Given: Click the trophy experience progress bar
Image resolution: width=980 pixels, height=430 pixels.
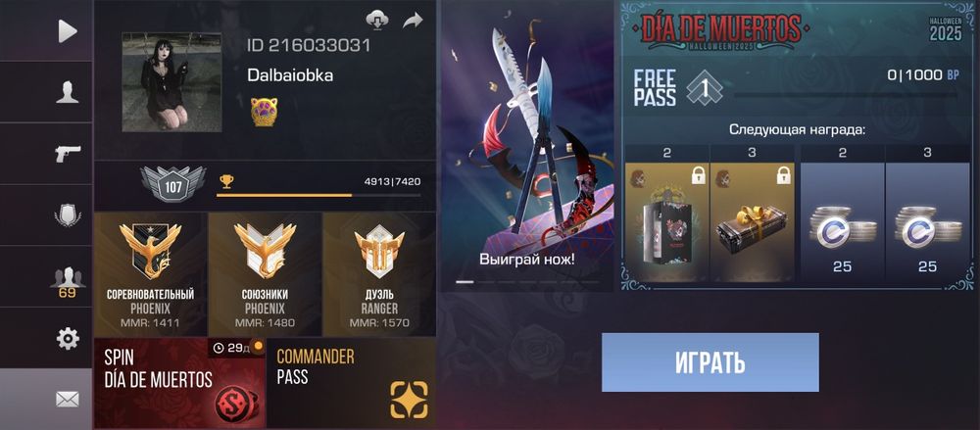Looking at the screenshot, I should pyautogui.click(x=318, y=196).
